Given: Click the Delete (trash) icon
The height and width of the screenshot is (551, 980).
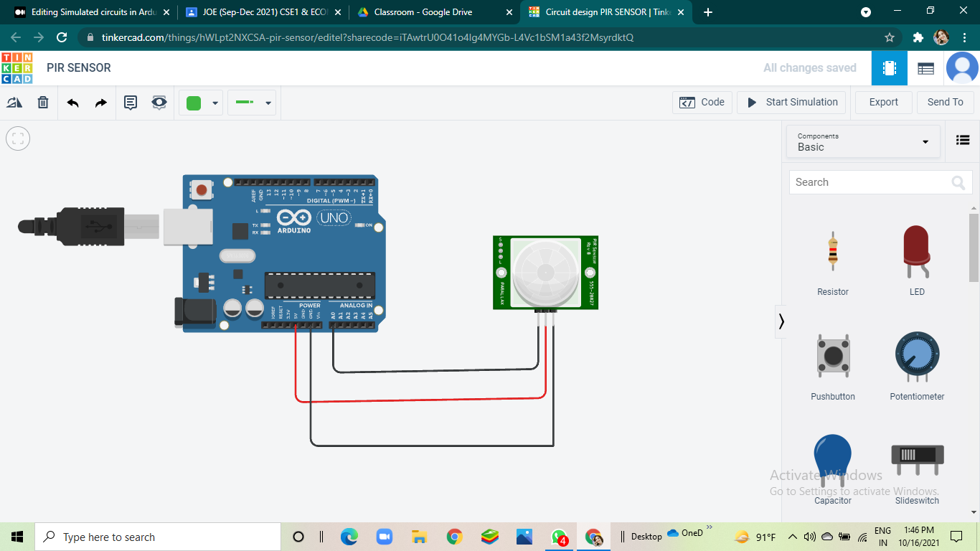Looking at the screenshot, I should pyautogui.click(x=42, y=102).
